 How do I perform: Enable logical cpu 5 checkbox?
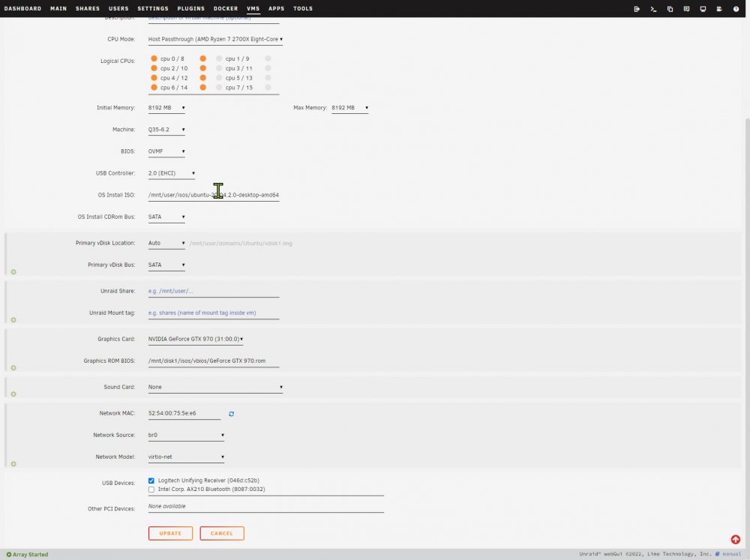point(219,77)
